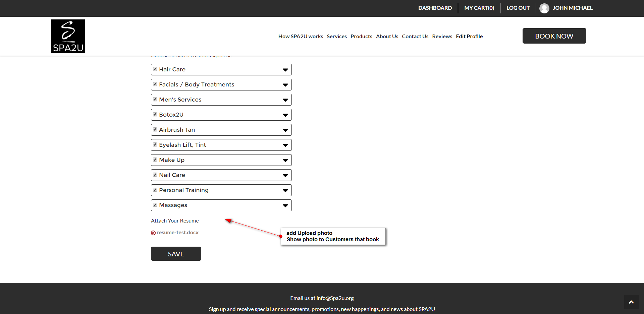
Task: Open the DASHBOARD link
Action: click(x=435, y=8)
